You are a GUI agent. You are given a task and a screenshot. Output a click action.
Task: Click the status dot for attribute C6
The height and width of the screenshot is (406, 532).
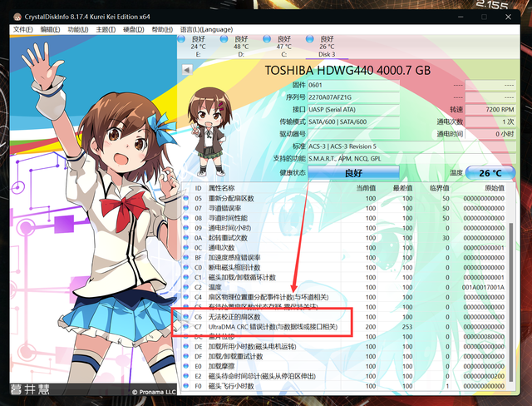[186, 316]
